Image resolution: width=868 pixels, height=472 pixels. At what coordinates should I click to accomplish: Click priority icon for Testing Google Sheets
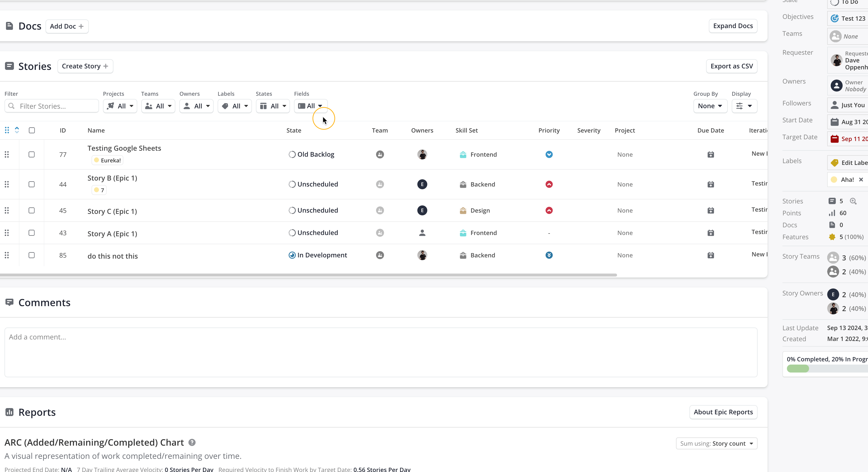tap(549, 154)
